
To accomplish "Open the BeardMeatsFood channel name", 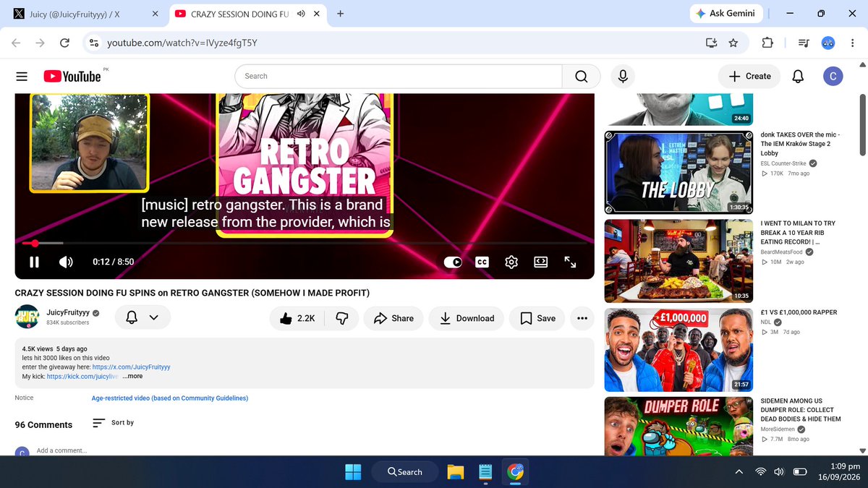I will pos(782,252).
